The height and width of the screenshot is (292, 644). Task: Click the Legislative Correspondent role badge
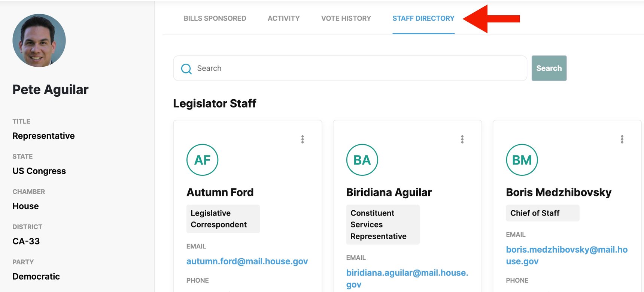click(x=223, y=219)
